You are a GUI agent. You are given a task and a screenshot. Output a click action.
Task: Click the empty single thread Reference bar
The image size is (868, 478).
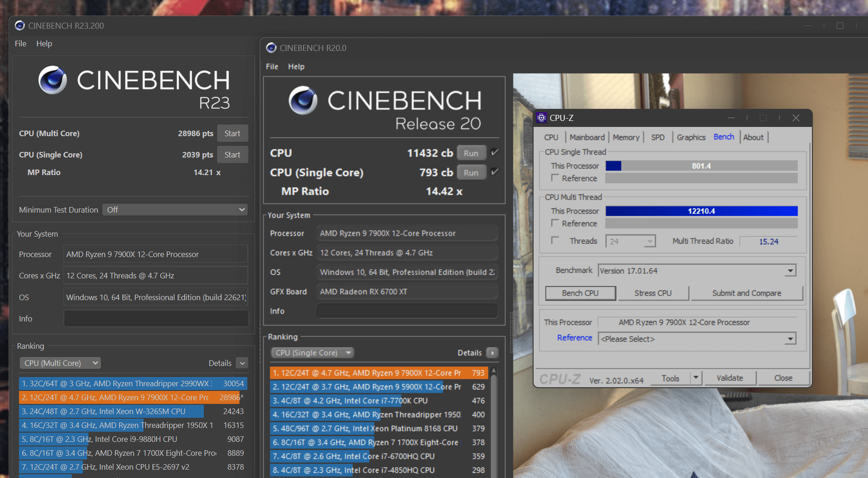click(x=701, y=178)
